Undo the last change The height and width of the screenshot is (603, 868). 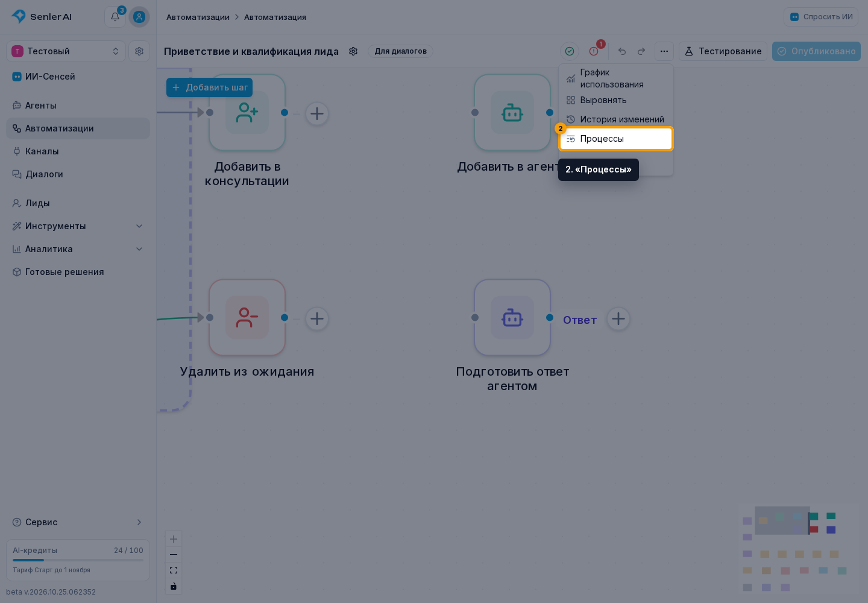[622, 51]
